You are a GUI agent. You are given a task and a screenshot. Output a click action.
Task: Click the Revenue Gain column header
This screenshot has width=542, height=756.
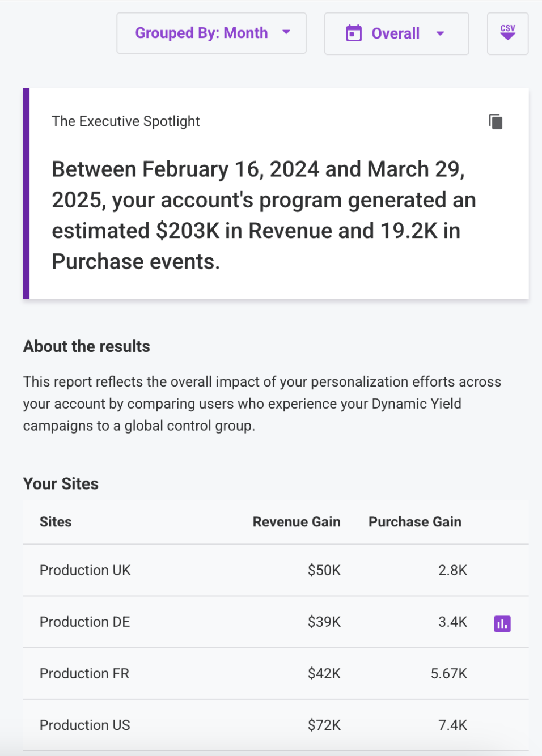coord(297,522)
